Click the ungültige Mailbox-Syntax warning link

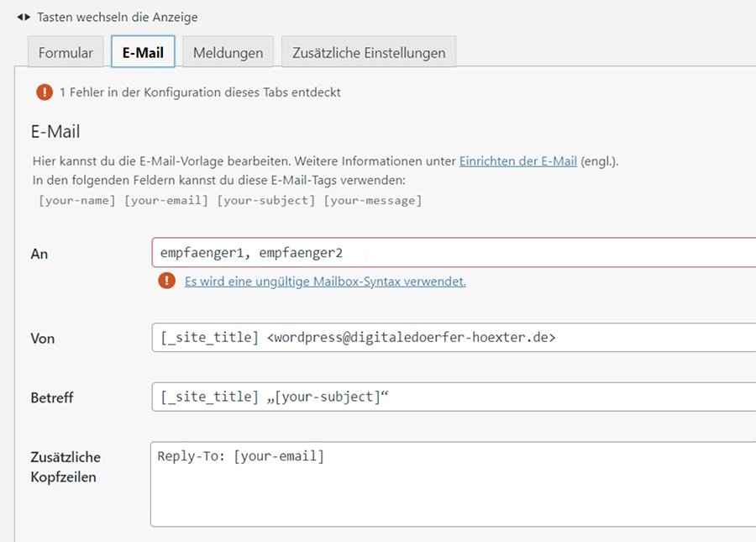pyautogui.click(x=325, y=282)
